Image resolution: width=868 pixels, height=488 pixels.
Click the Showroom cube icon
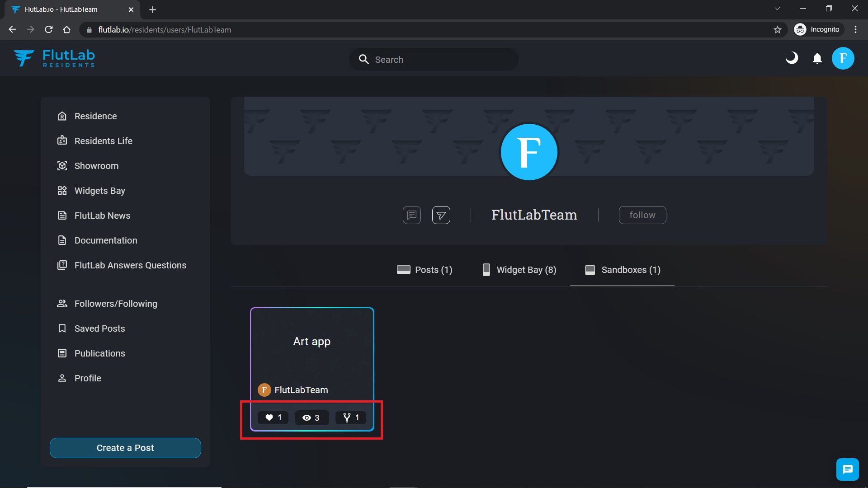tap(62, 166)
